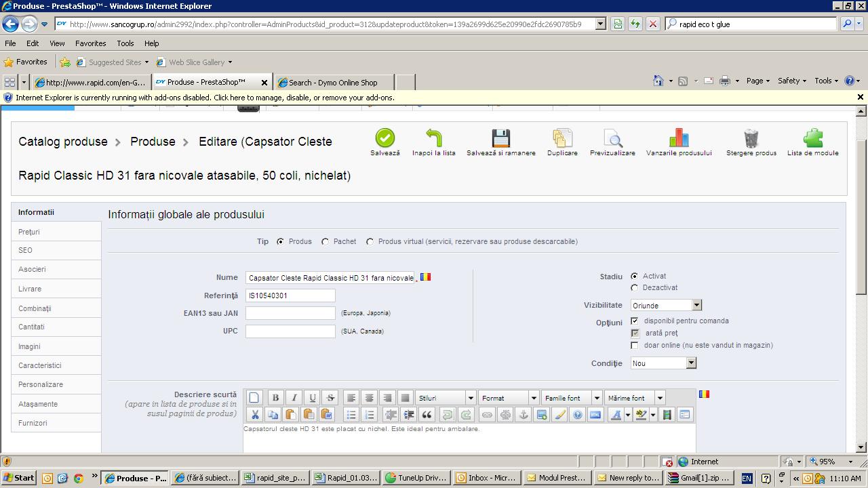Open the Prețuri section tab
Viewport: 868px width, 488px height.
tap(56, 232)
